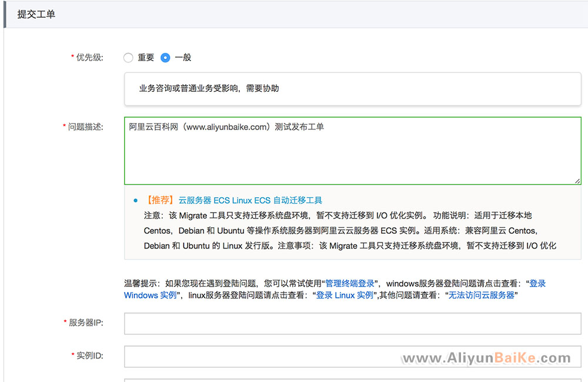Click the 温馨提示 notice text
The width and height of the screenshot is (588, 382).
tap(335, 290)
